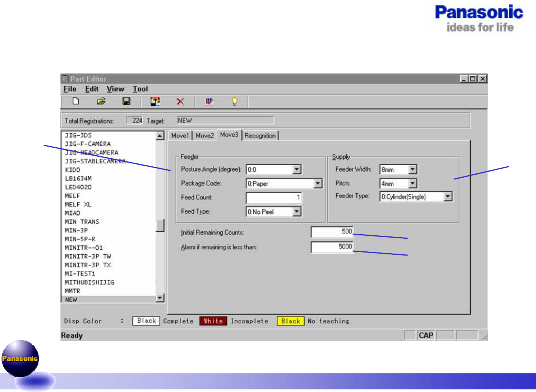The image size is (536, 392).
Task: Click the New file toolbar icon
Action: [x=76, y=101]
